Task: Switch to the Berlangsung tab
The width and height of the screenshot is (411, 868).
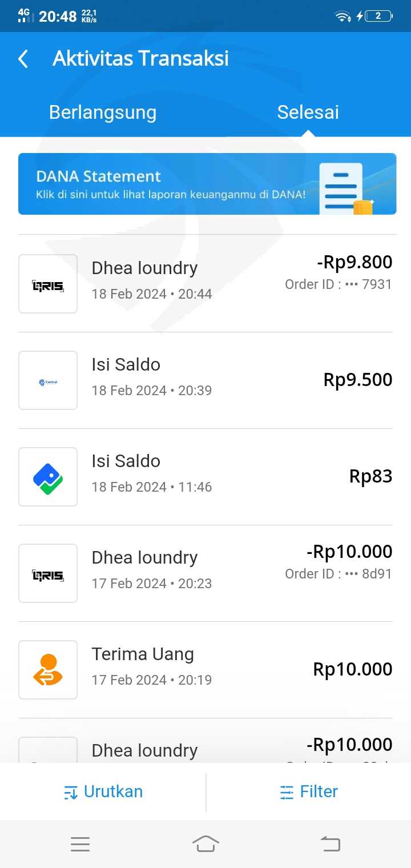Action: click(103, 112)
